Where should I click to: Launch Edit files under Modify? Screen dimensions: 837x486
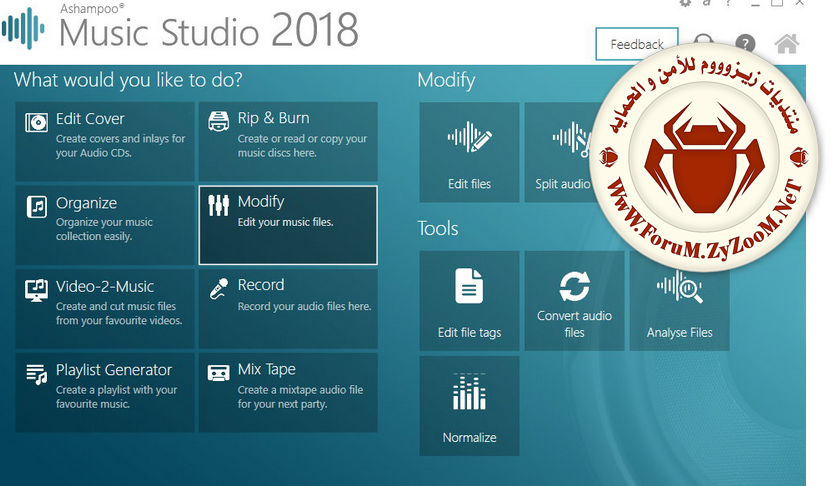pyautogui.click(x=469, y=152)
